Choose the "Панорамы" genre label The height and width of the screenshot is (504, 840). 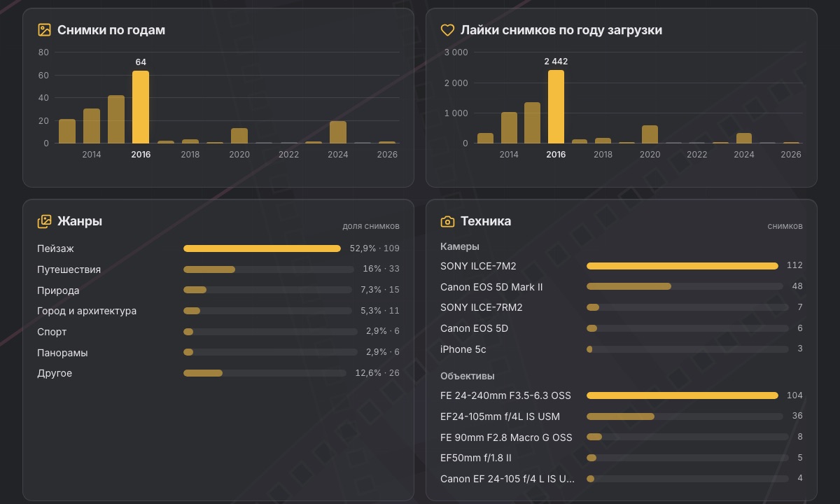pyautogui.click(x=62, y=353)
